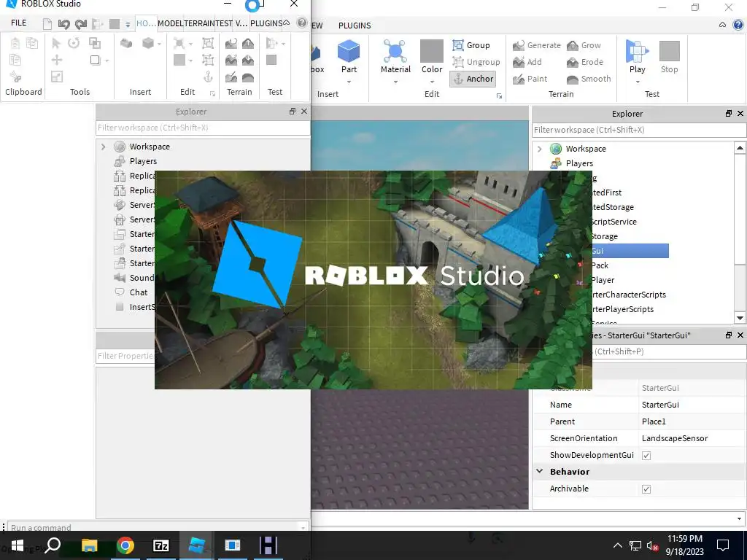Click the Part cube in right window ribbon
The width and height of the screenshot is (747, 560).
(x=349, y=52)
